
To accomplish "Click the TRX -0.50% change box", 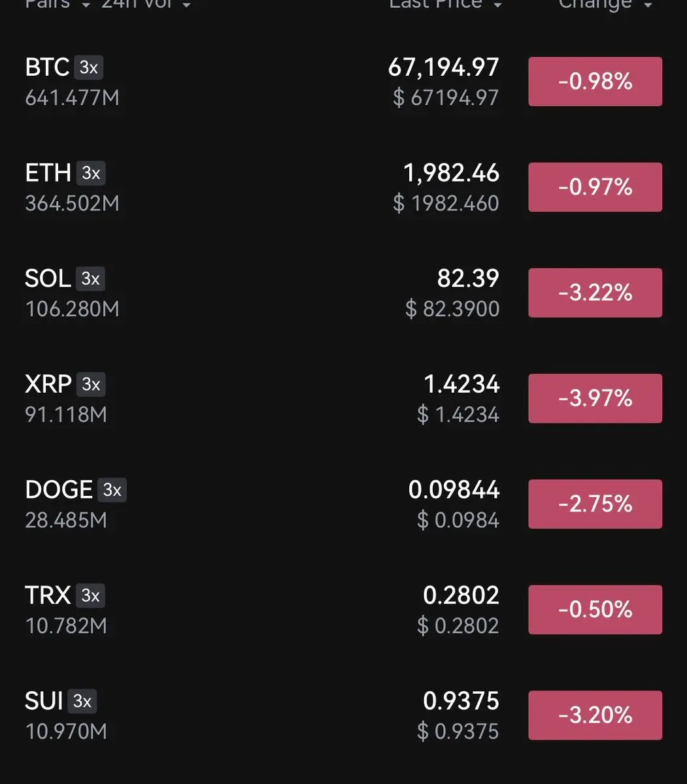I will click(x=595, y=610).
